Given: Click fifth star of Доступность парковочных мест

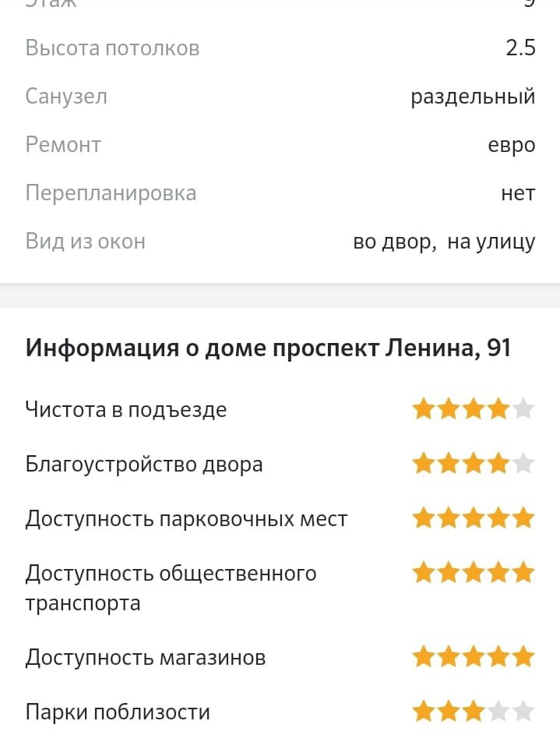Looking at the screenshot, I should pyautogui.click(x=524, y=518).
